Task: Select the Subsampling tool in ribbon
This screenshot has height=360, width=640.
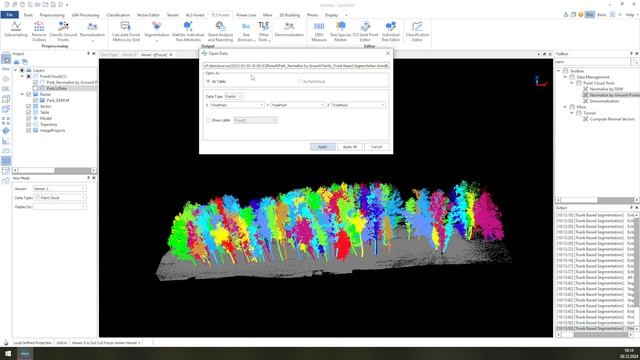Action: pyautogui.click(x=16, y=30)
